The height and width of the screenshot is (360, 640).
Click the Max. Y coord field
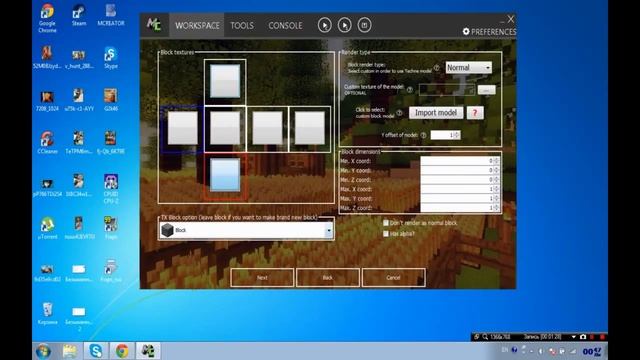(x=460, y=198)
